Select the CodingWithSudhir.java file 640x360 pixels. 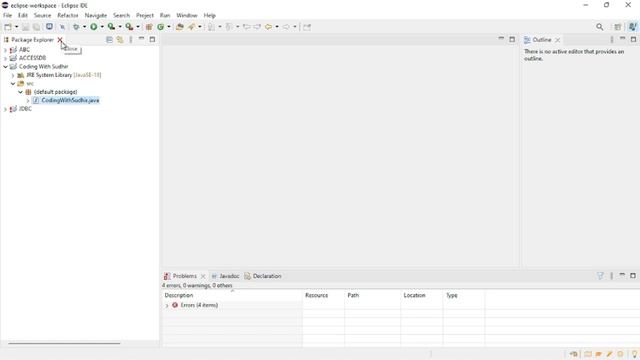click(x=70, y=100)
